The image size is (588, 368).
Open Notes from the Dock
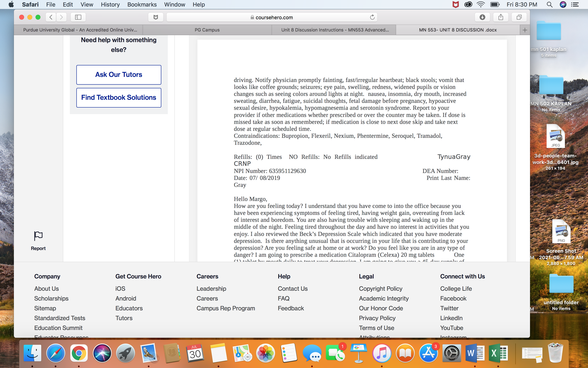[x=218, y=353]
